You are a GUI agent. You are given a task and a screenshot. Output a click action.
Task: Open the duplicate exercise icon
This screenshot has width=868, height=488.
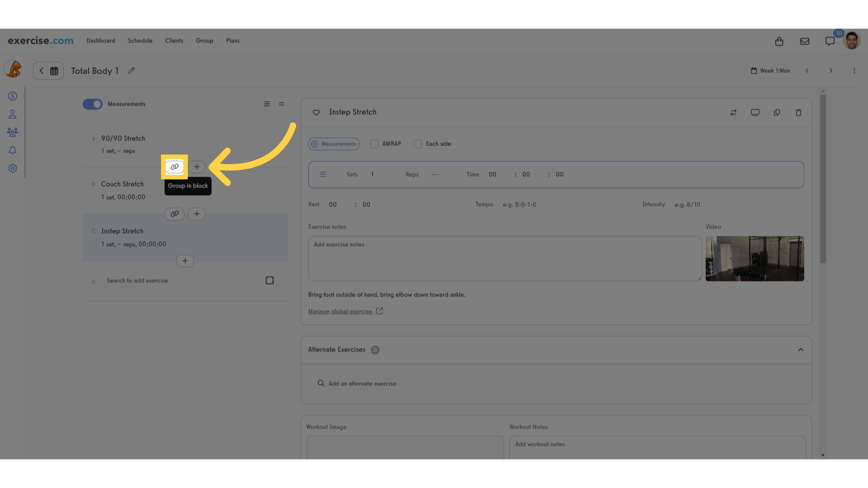[x=777, y=112]
